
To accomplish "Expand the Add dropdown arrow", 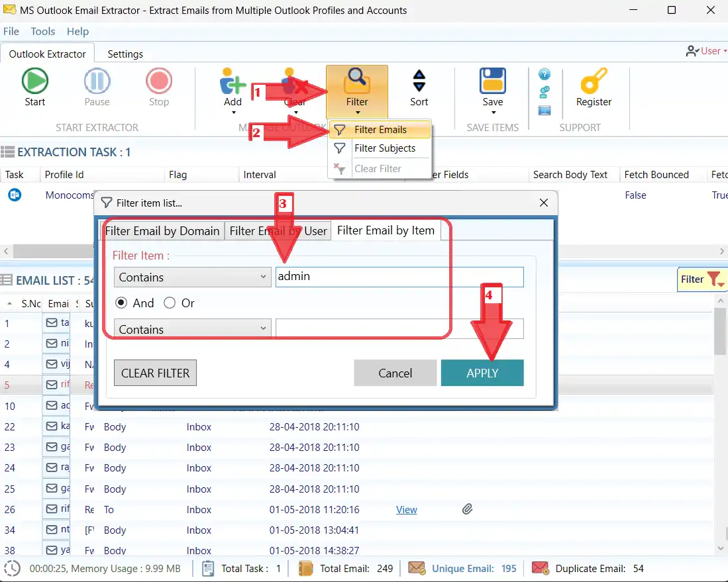I will point(234,113).
